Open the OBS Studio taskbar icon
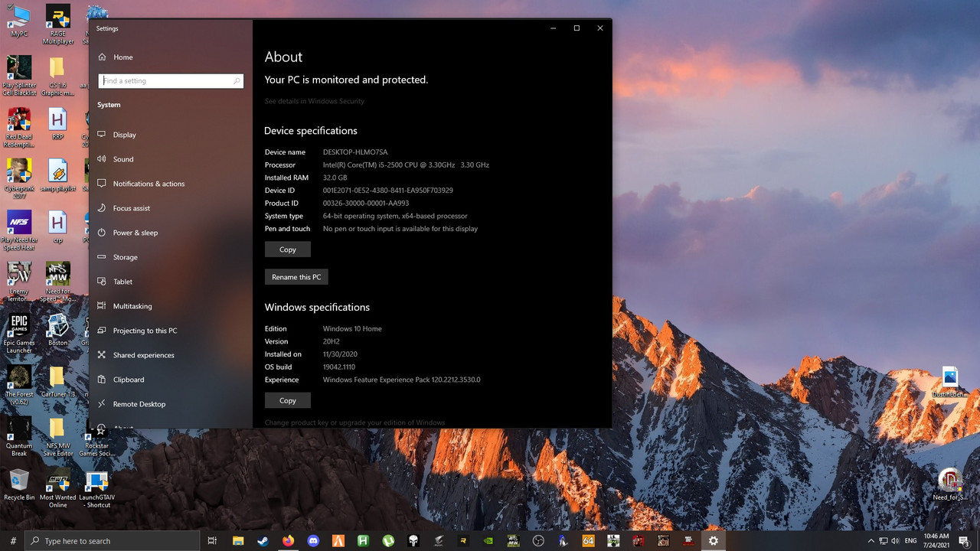 (538, 541)
